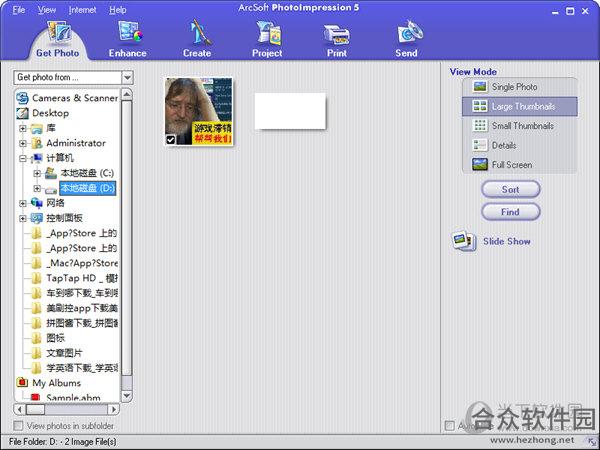The image size is (600, 450).
Task: Open the Create module icon
Action: point(199,31)
